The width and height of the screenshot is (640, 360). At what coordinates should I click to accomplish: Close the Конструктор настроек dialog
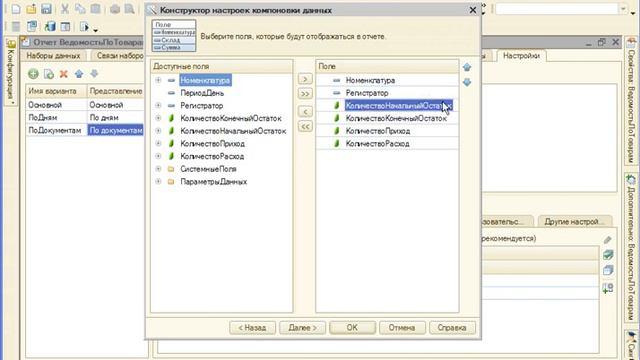(473, 10)
